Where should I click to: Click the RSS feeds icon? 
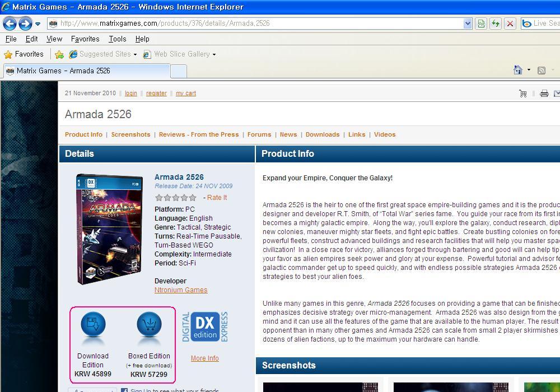pyautogui.click(x=542, y=71)
